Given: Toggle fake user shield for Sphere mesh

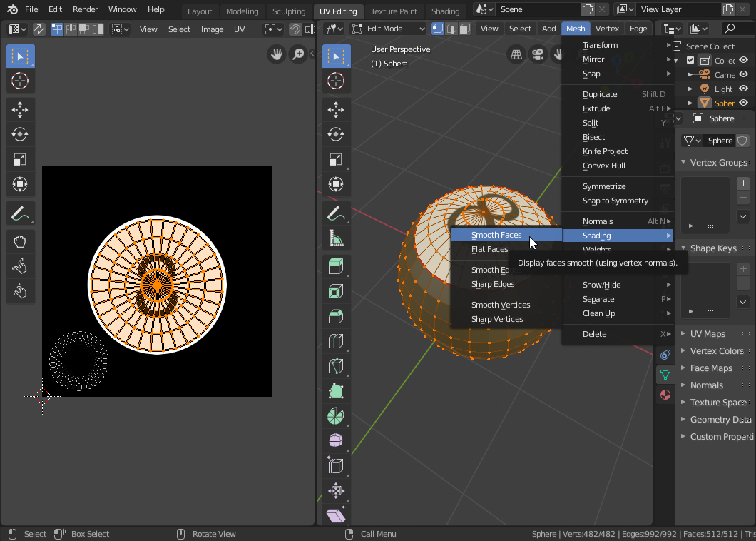Looking at the screenshot, I should (742, 141).
